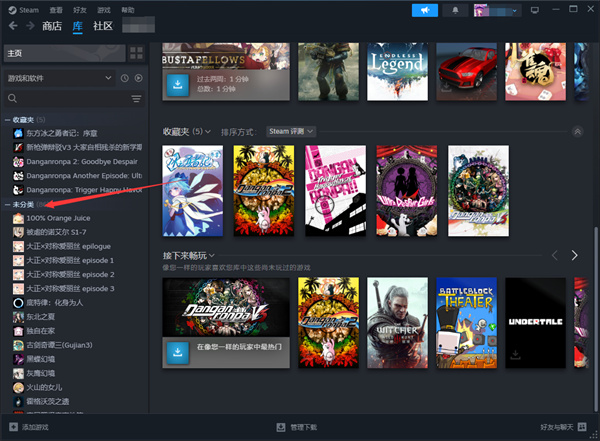This screenshot has width=600, height=441.
Task: Open the add game plus icon
Action: [13, 427]
